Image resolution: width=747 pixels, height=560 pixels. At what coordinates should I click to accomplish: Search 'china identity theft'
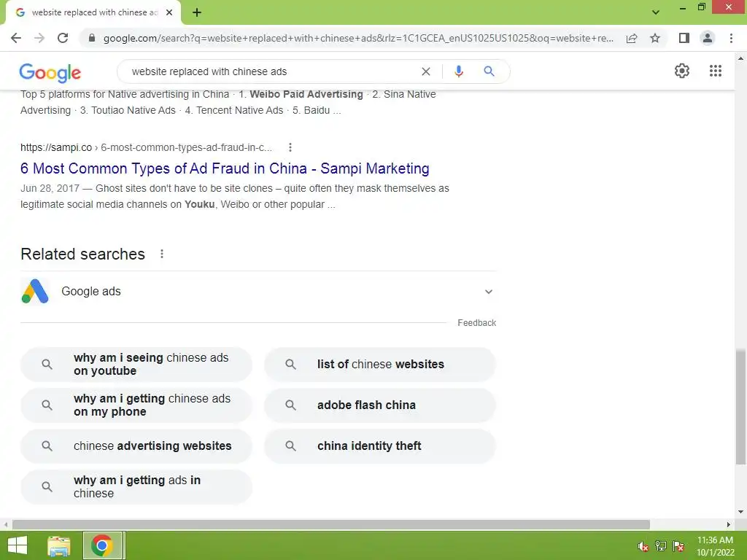380,446
